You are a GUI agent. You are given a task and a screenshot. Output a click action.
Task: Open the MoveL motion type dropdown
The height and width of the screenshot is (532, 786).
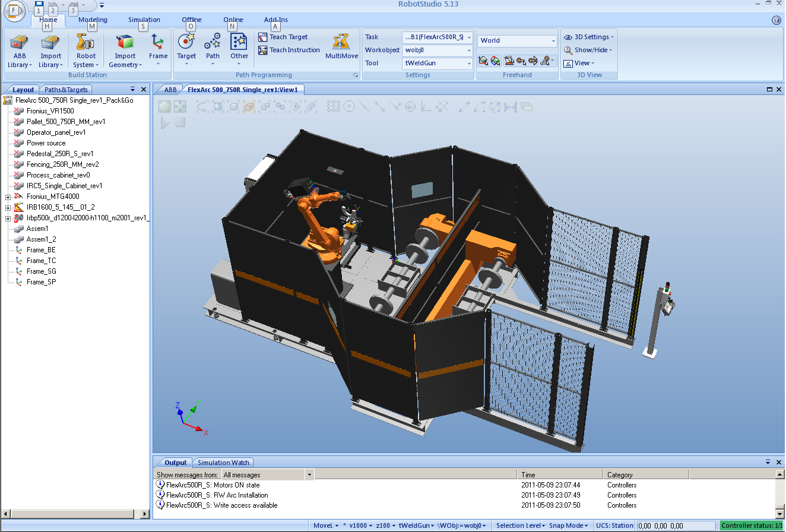325,525
